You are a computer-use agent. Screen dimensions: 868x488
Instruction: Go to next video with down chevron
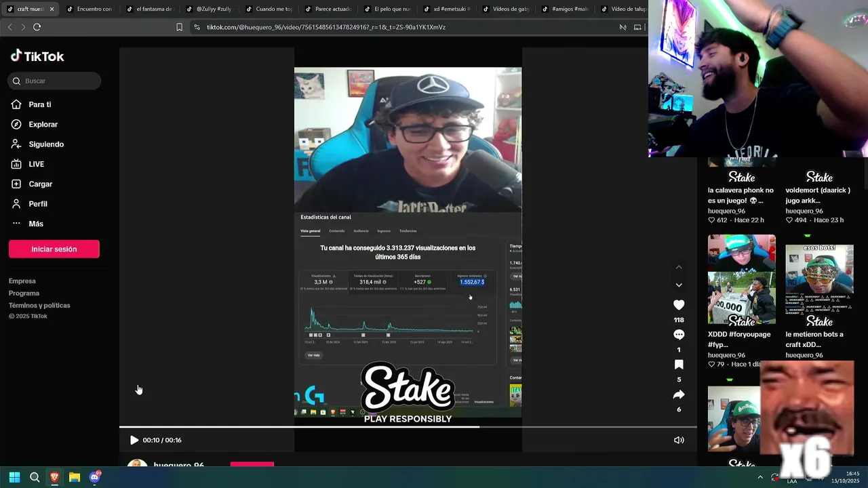click(679, 285)
